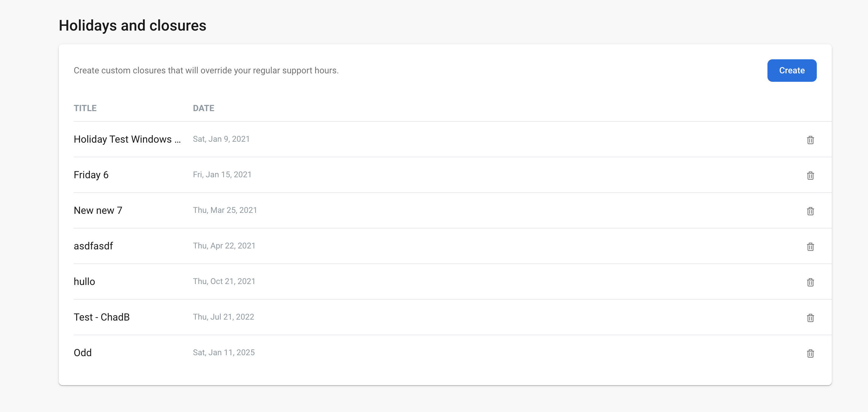Screen dimensions: 868x412
Task: Open the Test - ChadB entry
Action: [101, 317]
